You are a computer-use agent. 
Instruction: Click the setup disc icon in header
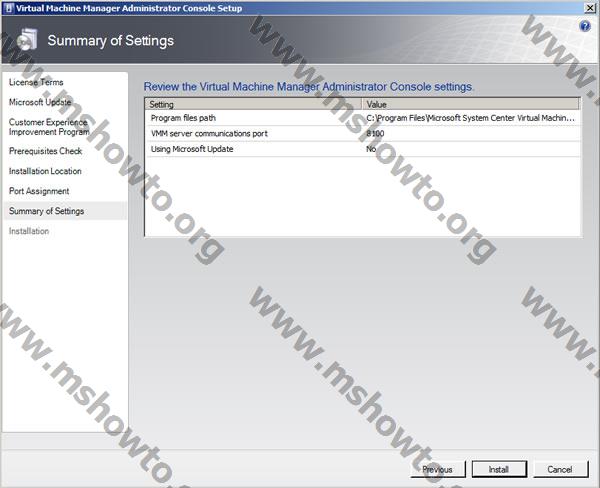tap(28, 39)
